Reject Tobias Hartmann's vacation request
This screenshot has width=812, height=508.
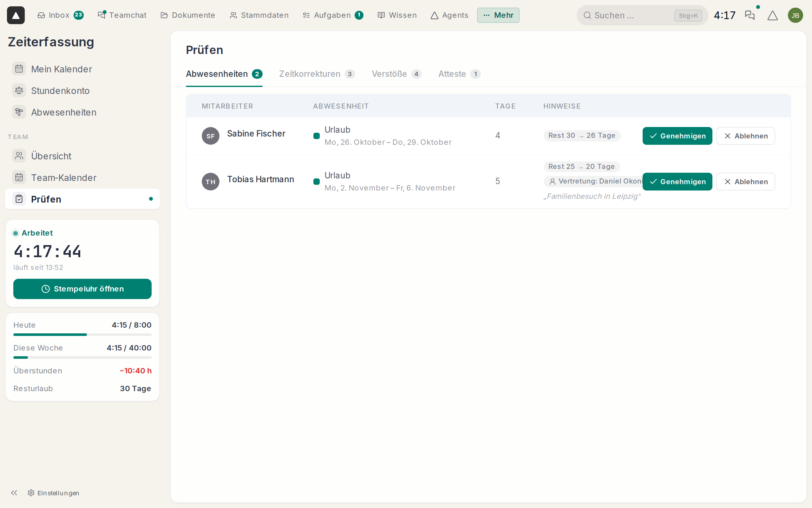746,181
